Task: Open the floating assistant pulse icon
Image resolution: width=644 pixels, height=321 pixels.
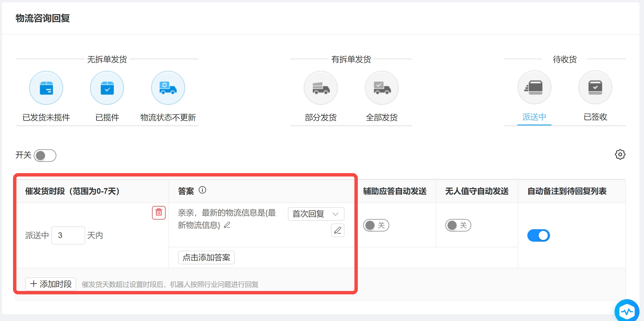Action: click(627, 311)
